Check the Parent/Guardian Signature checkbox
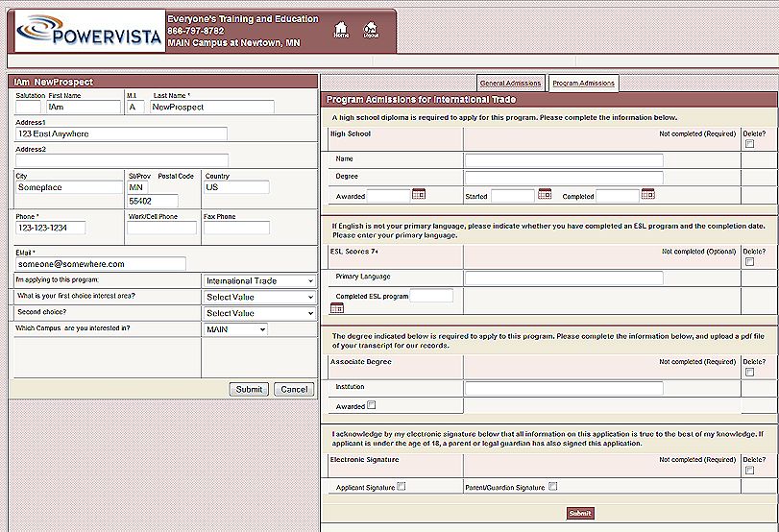Image resolution: width=779 pixels, height=532 pixels. [552, 486]
